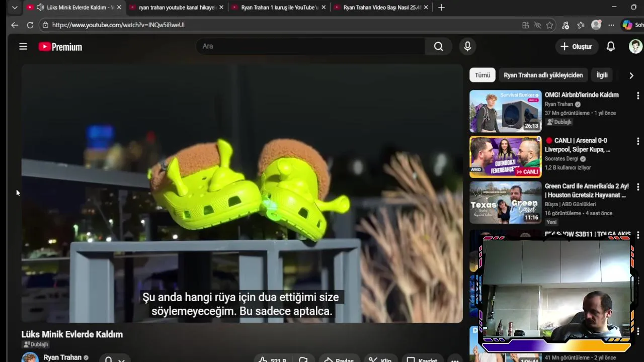This screenshot has height=362, width=644.
Task: Open the options menu for the CANLI Arsenal video
Action: [x=637, y=141]
